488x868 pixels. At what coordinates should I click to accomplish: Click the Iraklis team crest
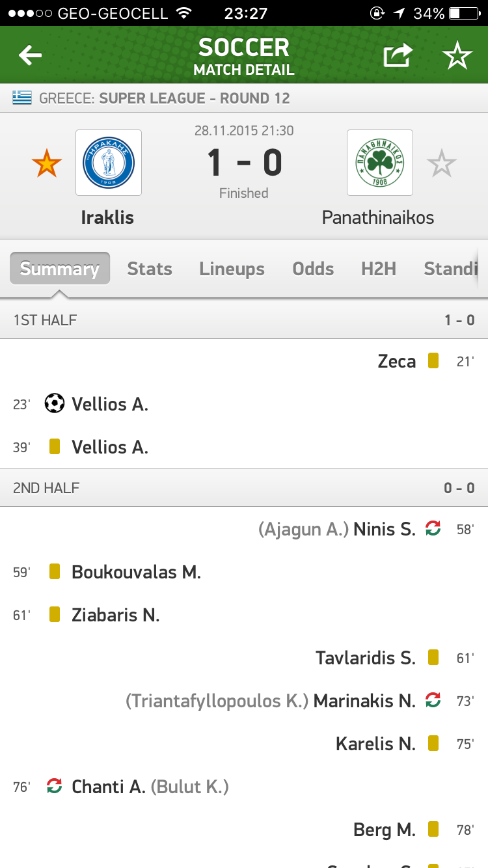point(109,163)
